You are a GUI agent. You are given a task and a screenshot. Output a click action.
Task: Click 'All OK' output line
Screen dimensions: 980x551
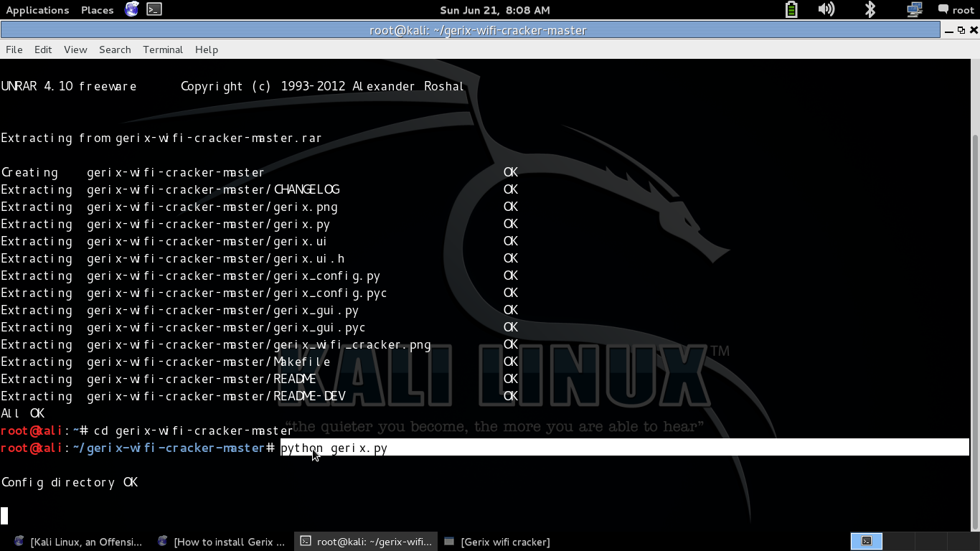(23, 413)
